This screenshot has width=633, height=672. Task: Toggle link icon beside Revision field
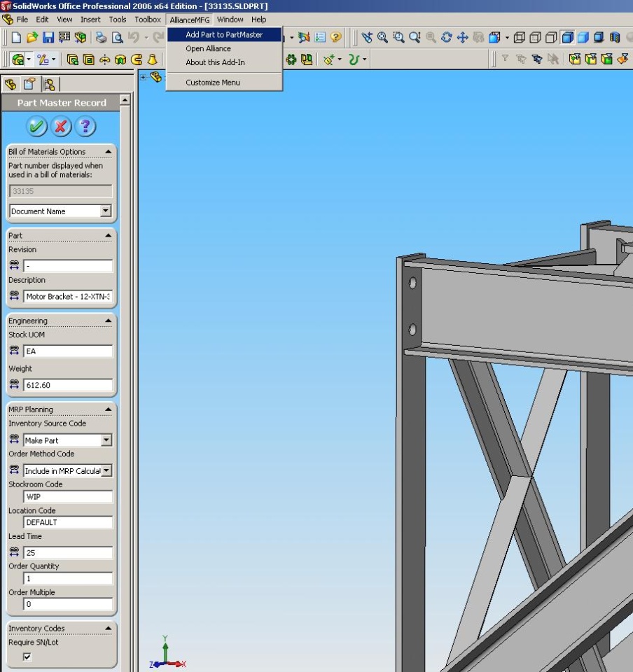click(x=14, y=265)
